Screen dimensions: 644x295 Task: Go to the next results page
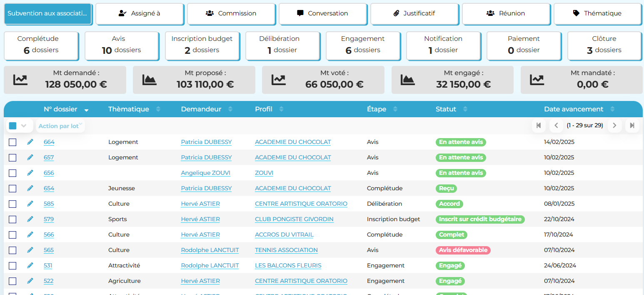pos(614,125)
